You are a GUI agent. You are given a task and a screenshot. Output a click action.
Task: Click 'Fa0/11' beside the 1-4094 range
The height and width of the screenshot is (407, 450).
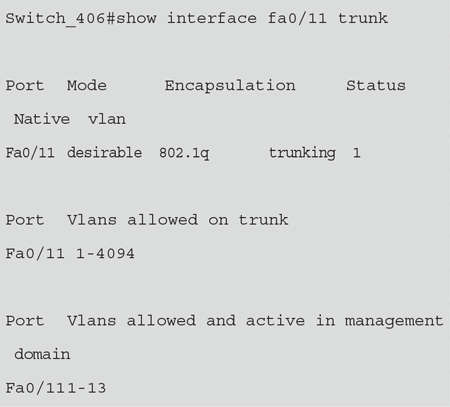coord(35,254)
